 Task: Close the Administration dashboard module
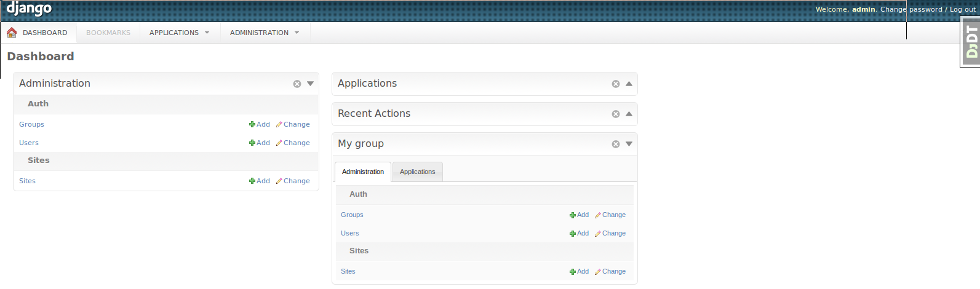click(x=297, y=84)
